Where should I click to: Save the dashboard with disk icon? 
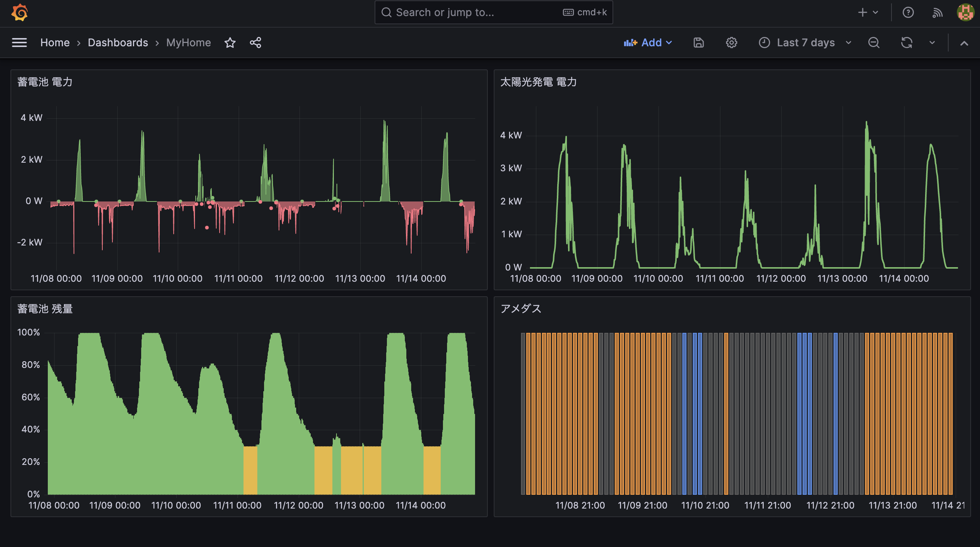pyautogui.click(x=698, y=43)
